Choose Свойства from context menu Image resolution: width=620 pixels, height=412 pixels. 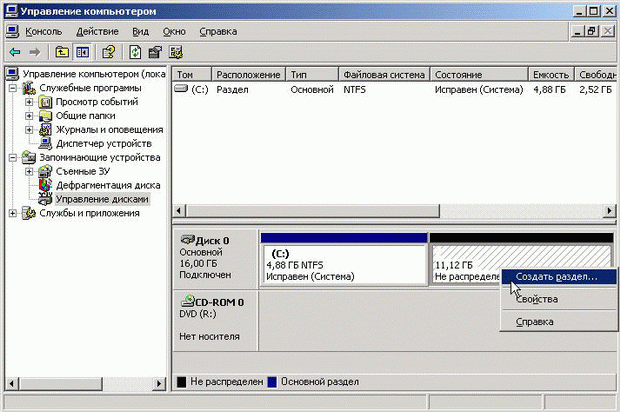pyautogui.click(x=559, y=299)
